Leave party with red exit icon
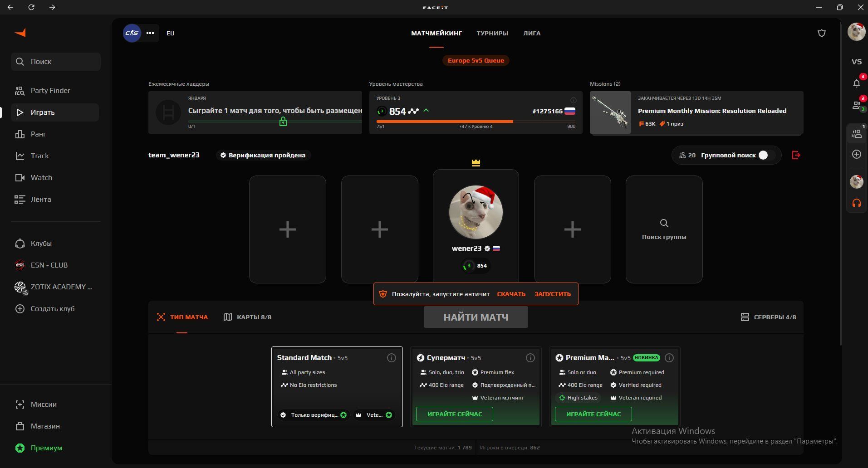This screenshot has height=468, width=868. (796, 155)
